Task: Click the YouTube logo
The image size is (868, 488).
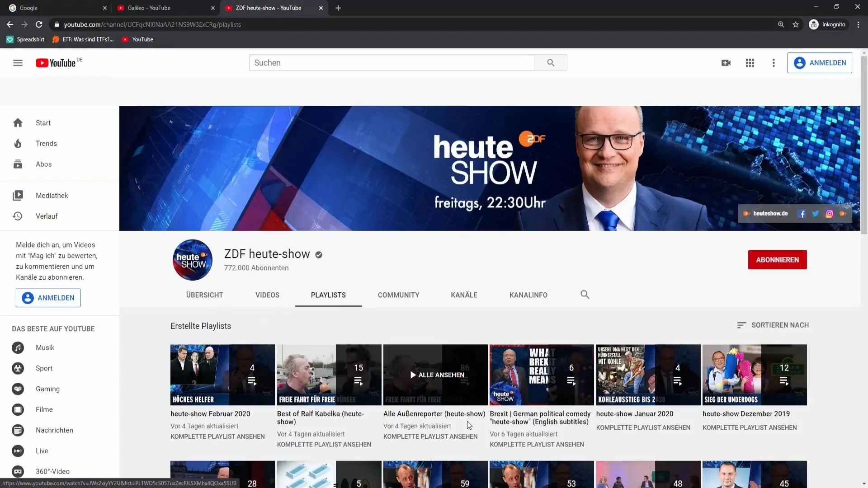Action: coord(56,63)
